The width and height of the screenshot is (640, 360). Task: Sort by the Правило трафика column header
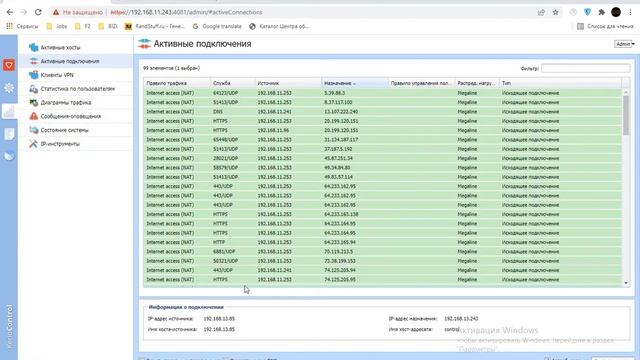coord(177,83)
